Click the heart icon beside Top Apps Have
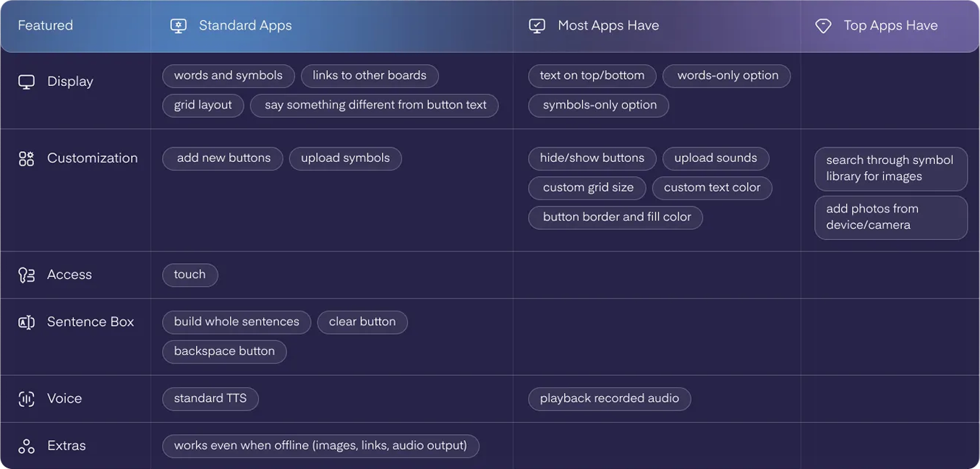 pos(822,25)
